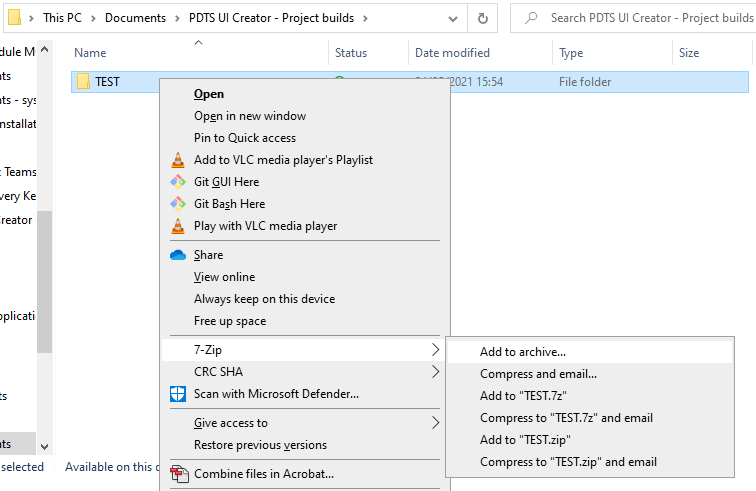The image size is (756, 491).
Task: Expand the chevron after This PC
Action: click(94, 18)
